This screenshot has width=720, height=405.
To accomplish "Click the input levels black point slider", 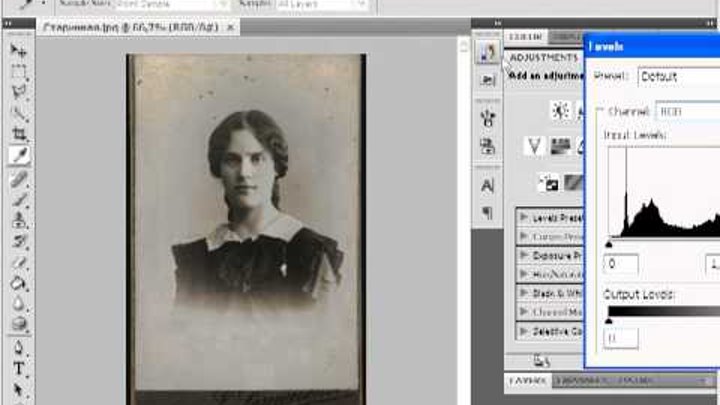I will [x=609, y=243].
